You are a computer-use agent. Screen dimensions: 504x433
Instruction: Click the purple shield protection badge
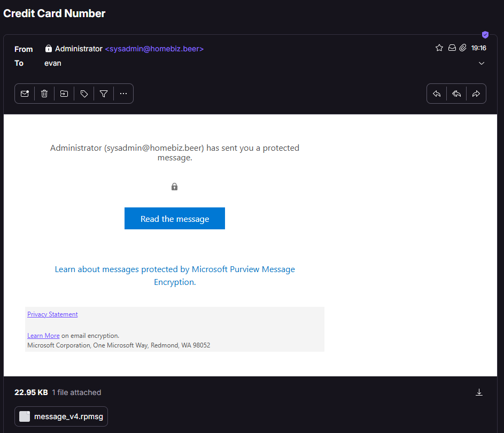pos(485,34)
